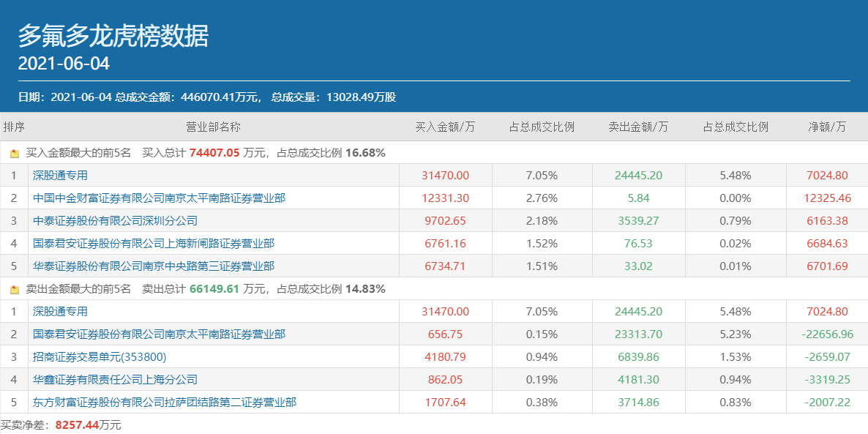Open 深股通专用 link in the sell section
The width and height of the screenshot is (868, 434).
[60, 312]
